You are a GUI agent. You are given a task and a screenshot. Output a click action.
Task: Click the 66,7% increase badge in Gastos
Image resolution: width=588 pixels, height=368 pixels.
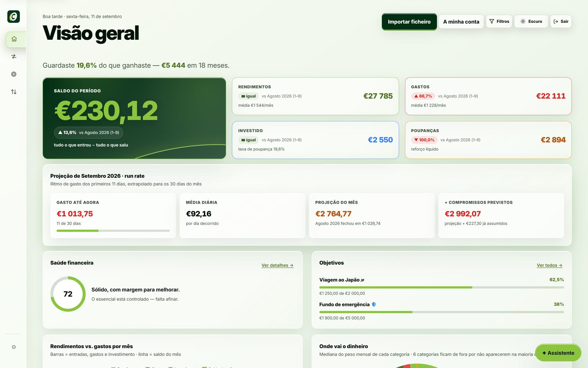coord(423,96)
